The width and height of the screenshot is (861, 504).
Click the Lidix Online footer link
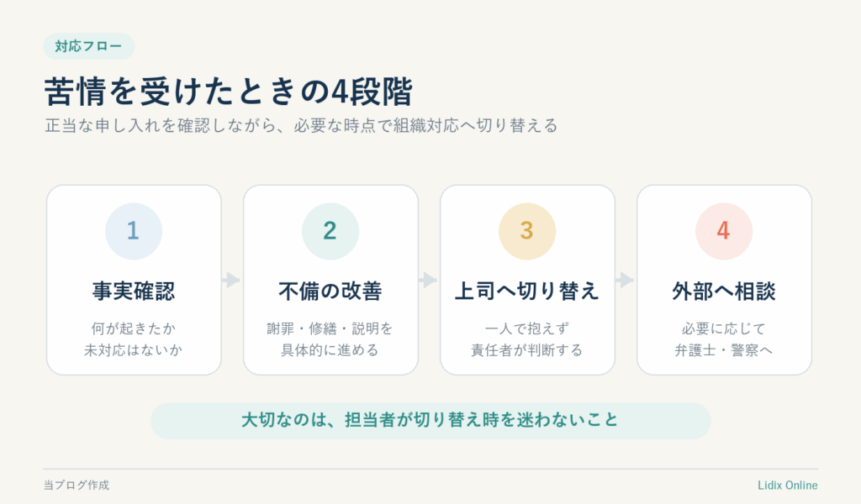click(787, 486)
